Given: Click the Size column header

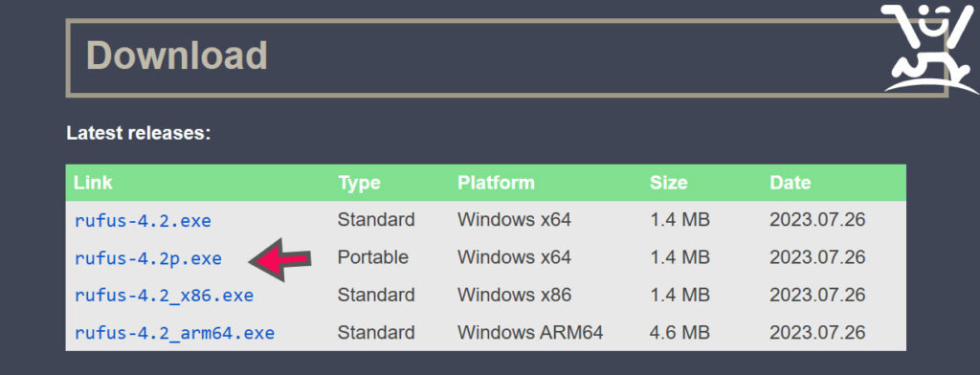Looking at the screenshot, I should coord(668,183).
